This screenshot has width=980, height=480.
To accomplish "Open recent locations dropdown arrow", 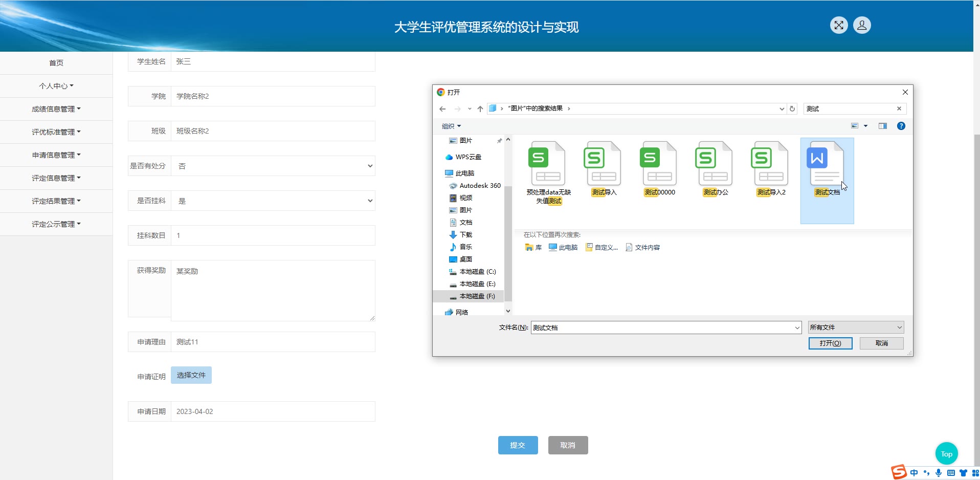I will pyautogui.click(x=469, y=108).
